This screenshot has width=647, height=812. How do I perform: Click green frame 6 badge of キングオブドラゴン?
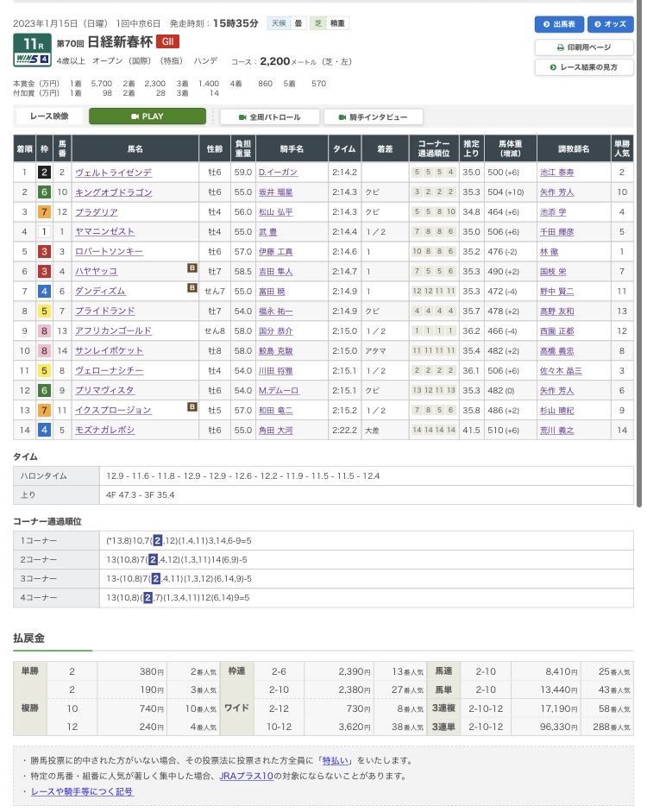(45, 192)
